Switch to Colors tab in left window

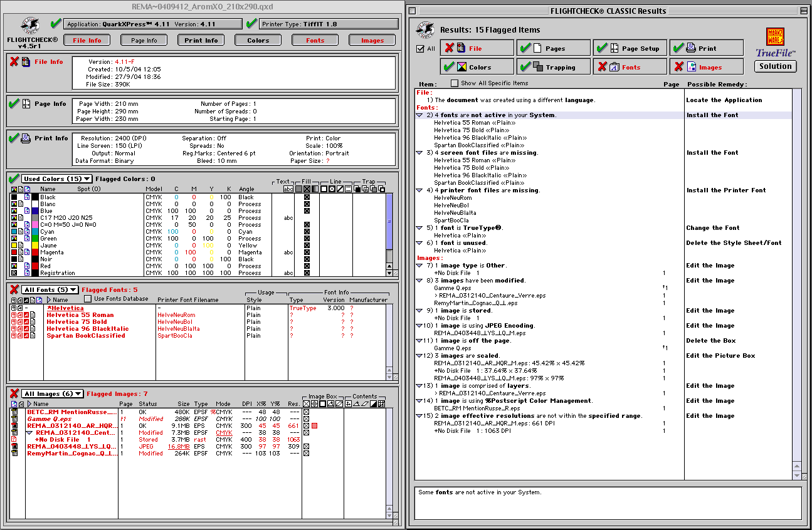click(x=258, y=40)
